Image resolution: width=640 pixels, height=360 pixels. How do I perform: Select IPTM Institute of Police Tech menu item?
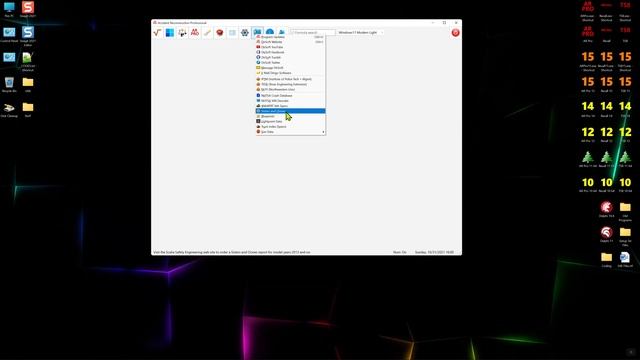[x=290, y=79]
